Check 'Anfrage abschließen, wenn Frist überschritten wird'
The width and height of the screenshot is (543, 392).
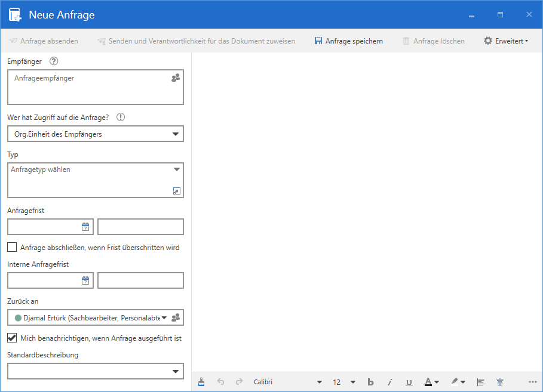(x=12, y=247)
